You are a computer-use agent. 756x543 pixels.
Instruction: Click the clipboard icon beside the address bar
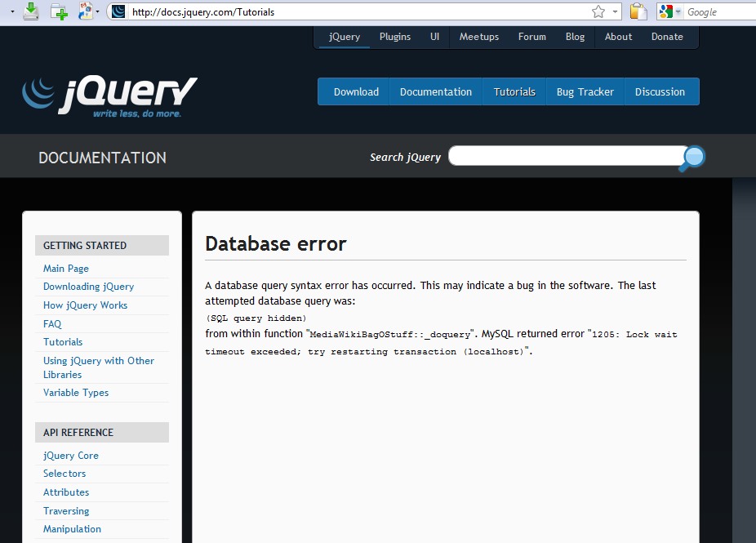pos(638,11)
